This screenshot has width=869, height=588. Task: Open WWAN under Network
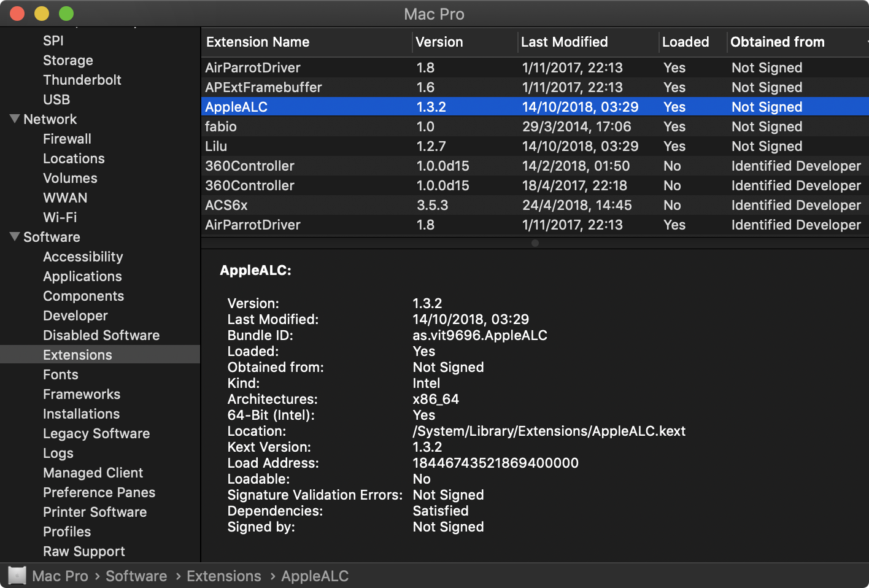point(65,198)
